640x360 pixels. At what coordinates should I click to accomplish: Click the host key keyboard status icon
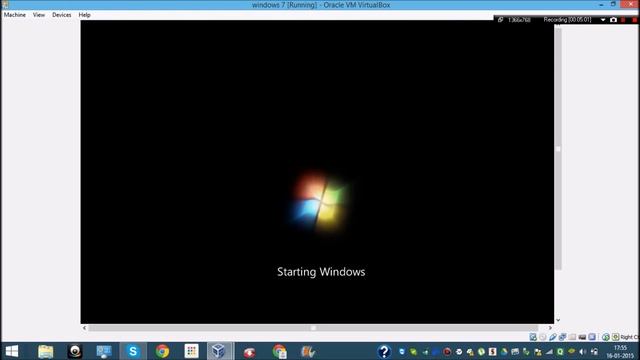616,337
